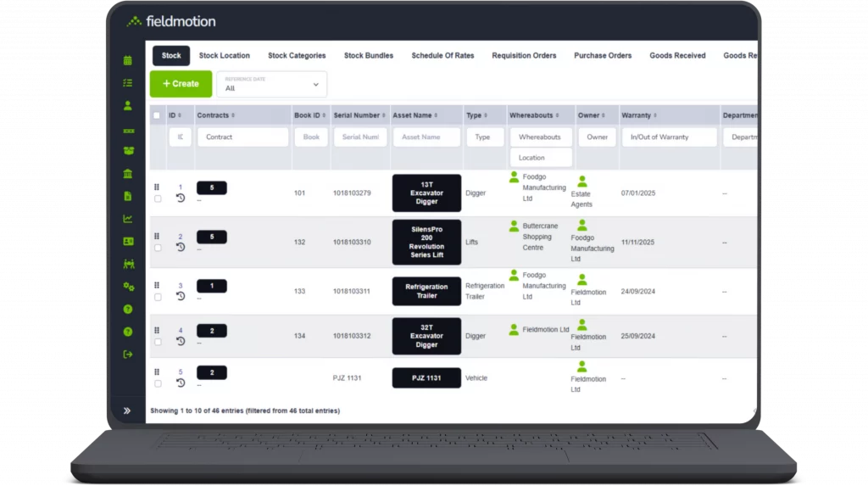
Task: Expand the sidebar with double-chevron icon
Action: click(127, 411)
